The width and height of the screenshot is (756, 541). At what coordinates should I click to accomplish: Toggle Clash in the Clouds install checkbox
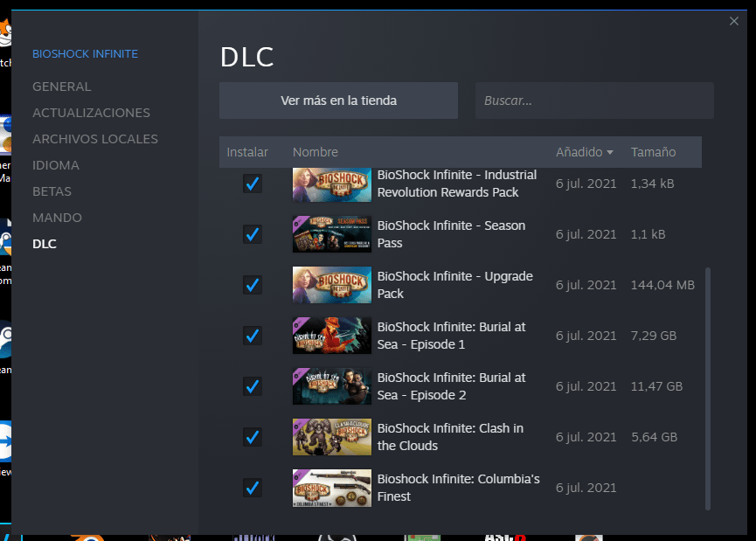coord(253,437)
